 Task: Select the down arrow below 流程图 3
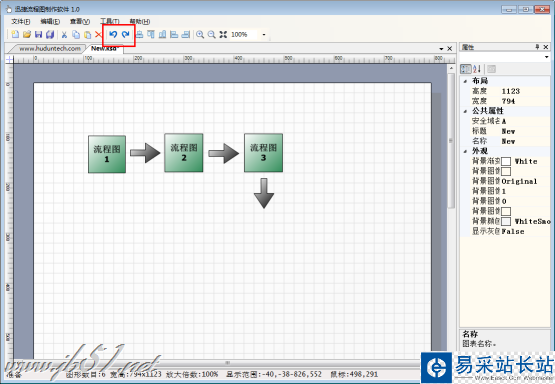tap(264, 193)
